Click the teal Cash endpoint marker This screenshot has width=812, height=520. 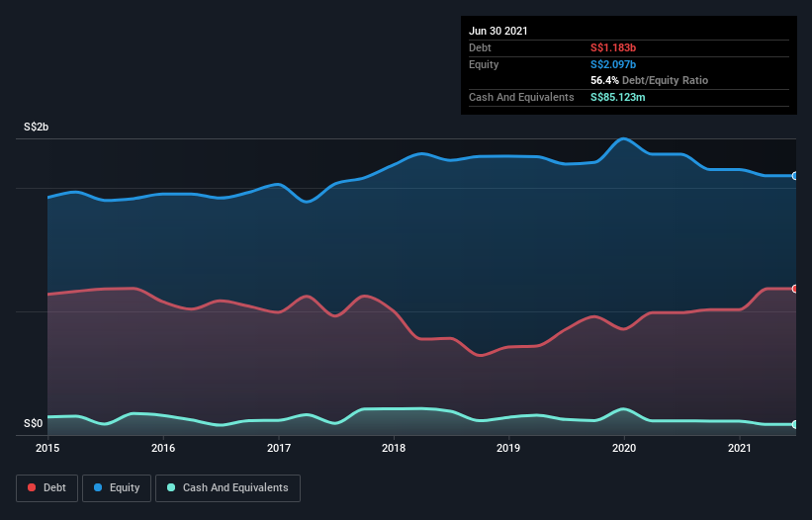click(795, 424)
